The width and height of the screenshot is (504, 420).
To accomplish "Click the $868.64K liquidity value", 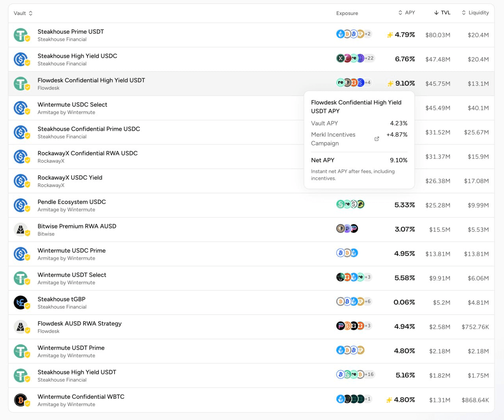I will pos(475,400).
